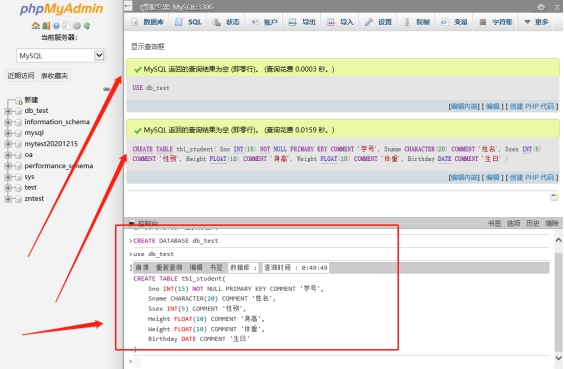Screen dimensions: 564x369
Task: Click the log out door icon
Action: tap(46, 26)
